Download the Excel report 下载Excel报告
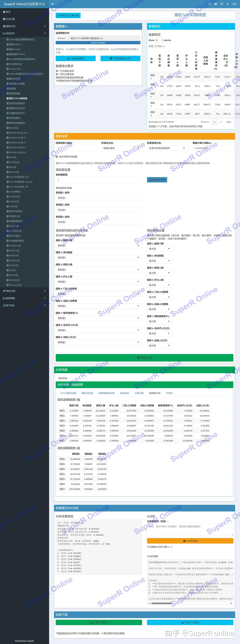Screen dimensions: 240x644 [99, 623]
